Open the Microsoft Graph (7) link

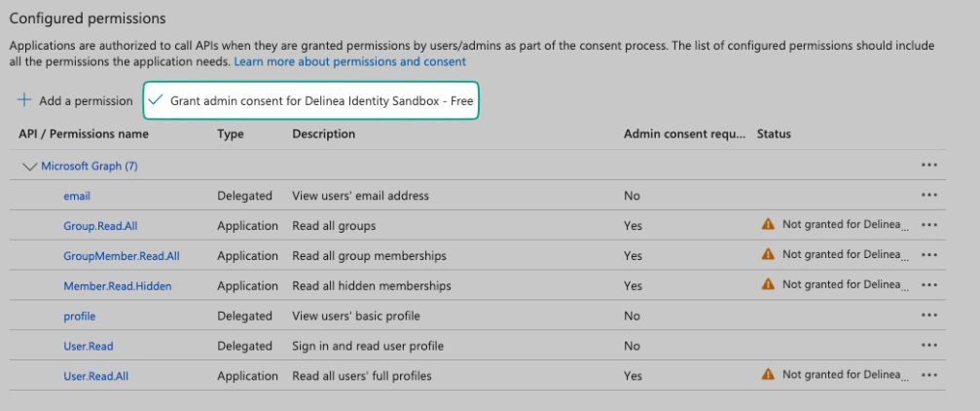[89, 167]
